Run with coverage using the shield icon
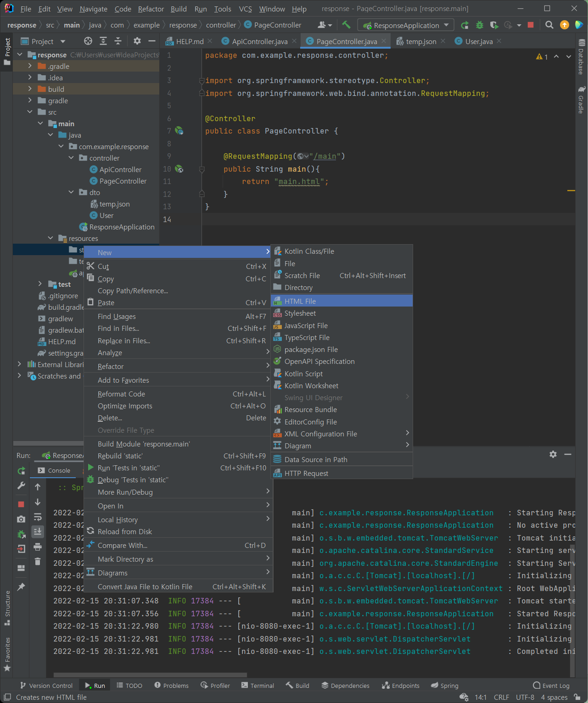Screen dimensions: 588x703 494,25
